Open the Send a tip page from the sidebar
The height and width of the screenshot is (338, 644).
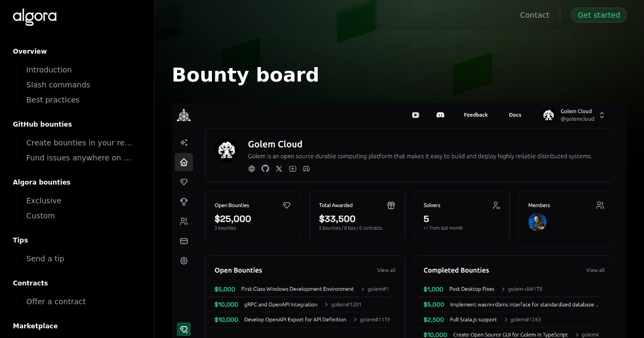coord(45,258)
